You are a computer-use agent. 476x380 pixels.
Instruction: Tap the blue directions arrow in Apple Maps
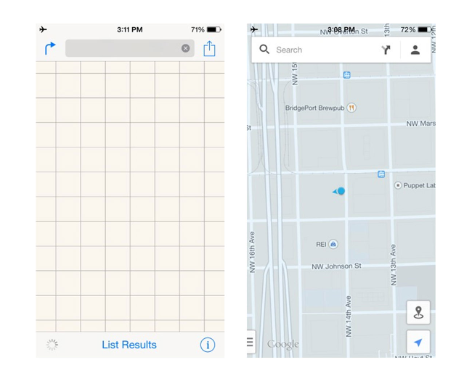tap(50, 48)
